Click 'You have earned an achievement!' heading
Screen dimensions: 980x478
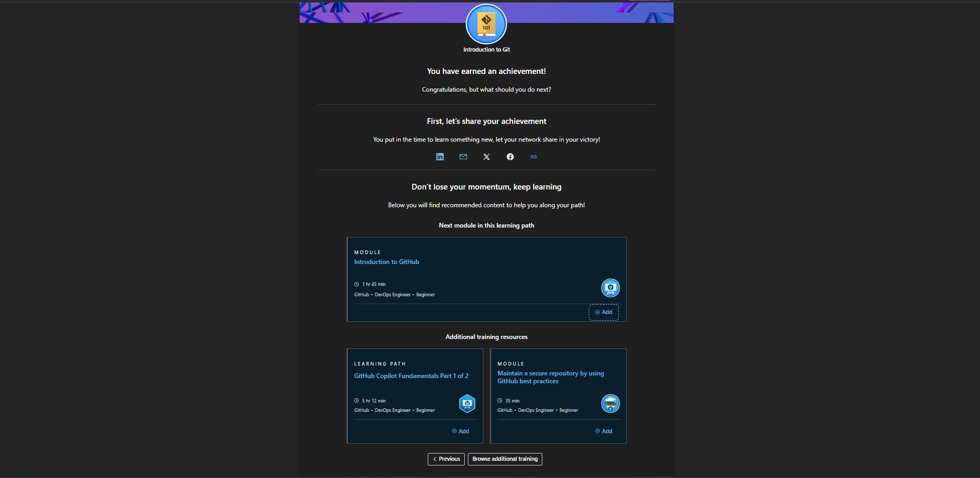pos(487,71)
